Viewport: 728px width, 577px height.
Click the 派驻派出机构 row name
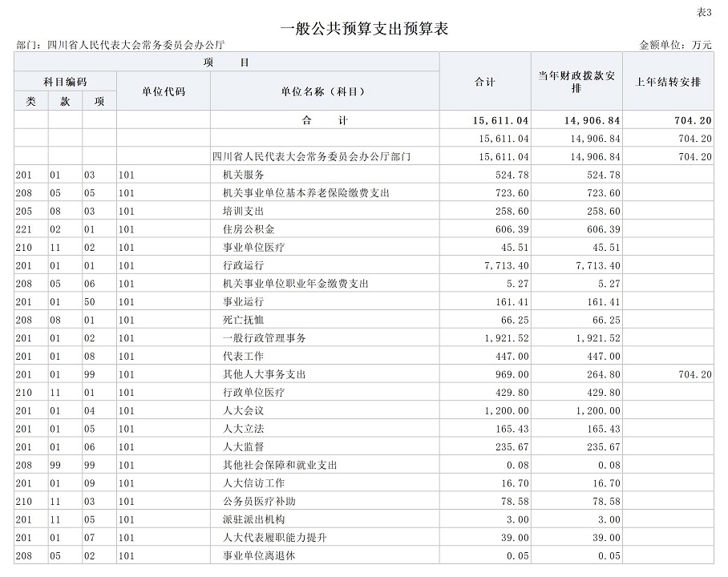253,518
